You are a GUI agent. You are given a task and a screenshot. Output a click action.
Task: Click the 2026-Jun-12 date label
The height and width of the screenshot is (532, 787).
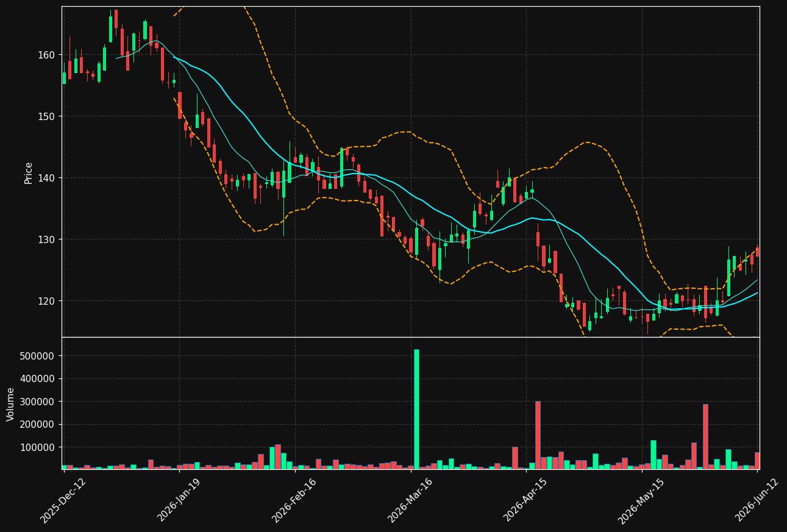tap(757, 500)
